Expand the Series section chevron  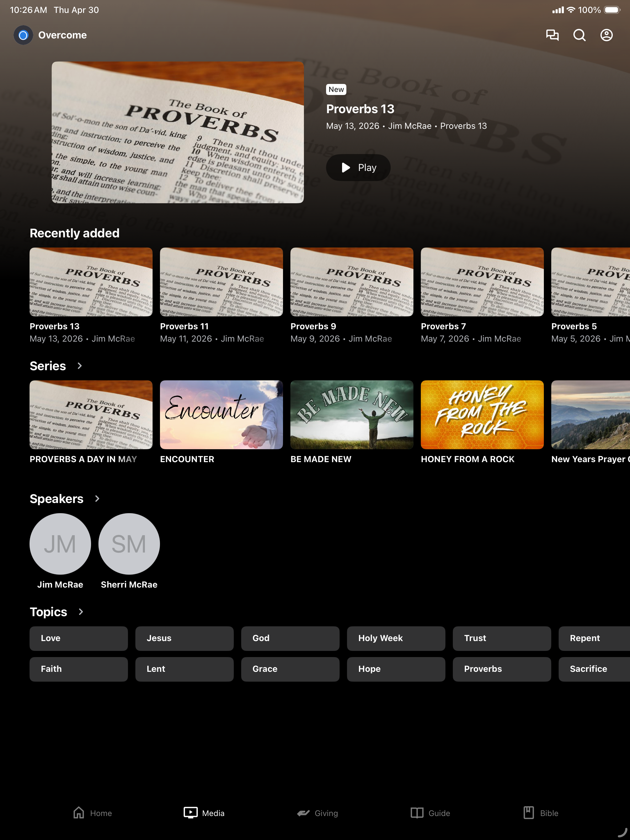point(79,366)
